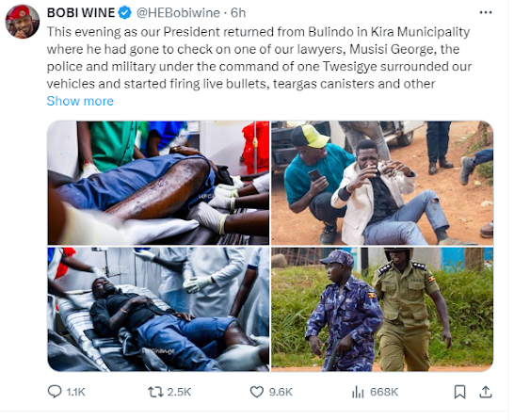
Task: Click the 1.1K replies count
Action: (75, 392)
